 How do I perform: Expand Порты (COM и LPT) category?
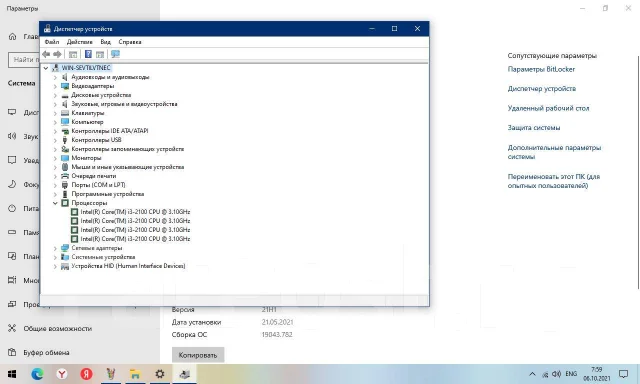(55, 185)
